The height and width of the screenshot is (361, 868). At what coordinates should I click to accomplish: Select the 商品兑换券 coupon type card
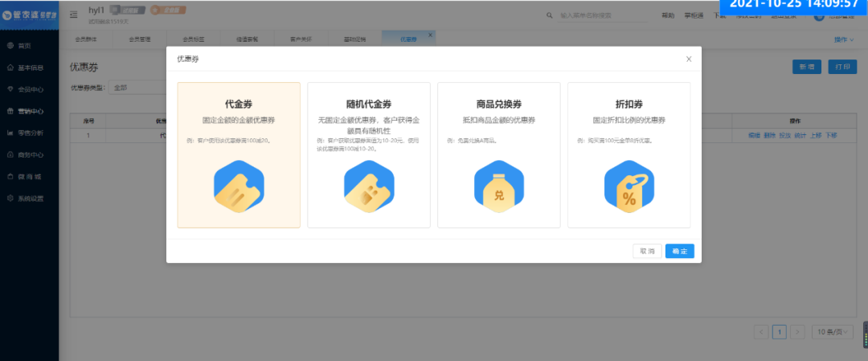point(499,155)
